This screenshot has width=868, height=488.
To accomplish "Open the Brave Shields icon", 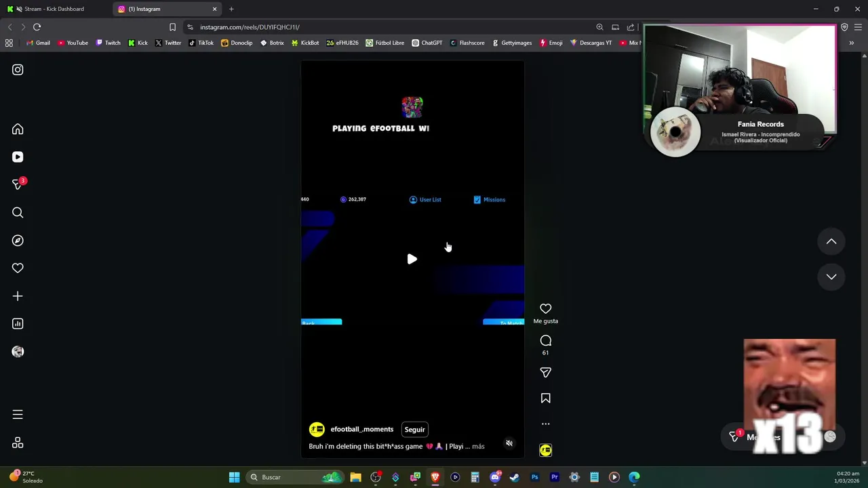I will click(844, 27).
